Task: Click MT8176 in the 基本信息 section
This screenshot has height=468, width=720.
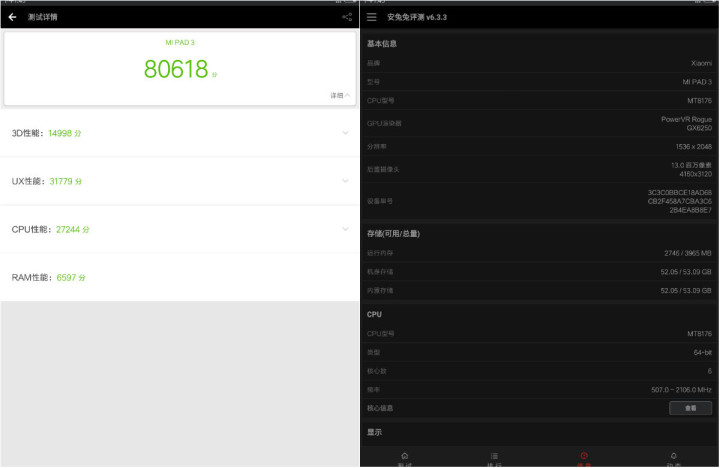Action: (699, 101)
